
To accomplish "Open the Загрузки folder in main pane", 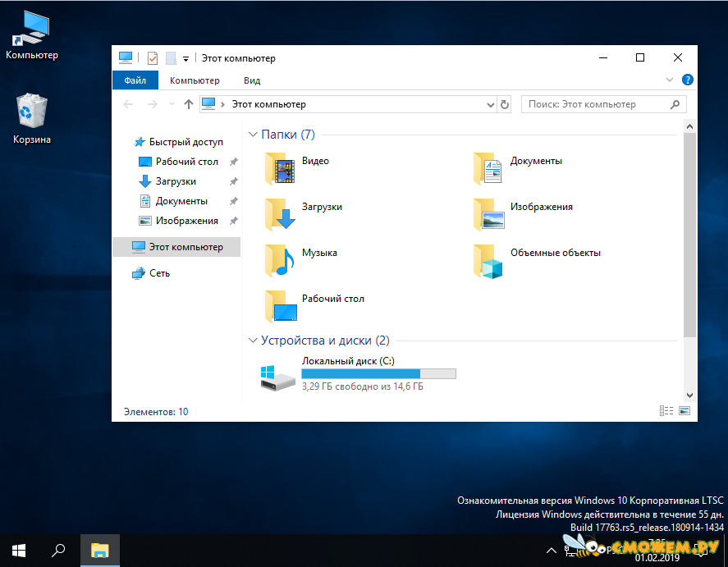I will tap(304, 214).
